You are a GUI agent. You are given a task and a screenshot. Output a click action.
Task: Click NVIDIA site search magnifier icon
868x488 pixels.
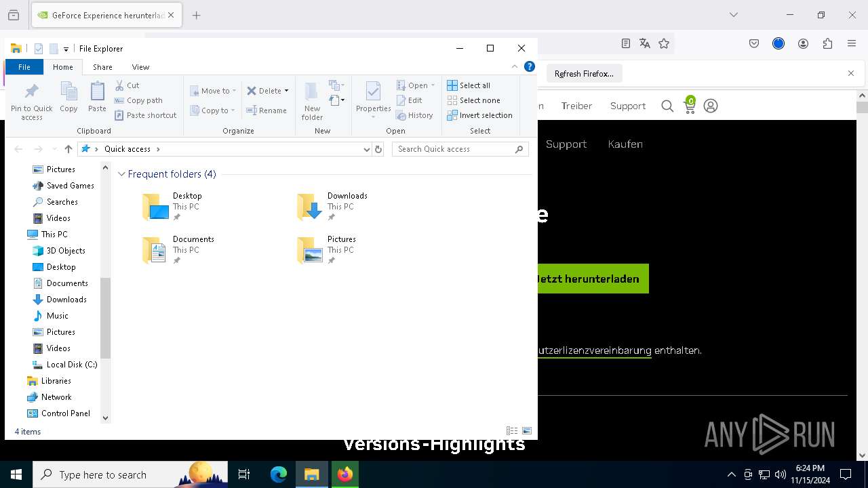coord(667,106)
